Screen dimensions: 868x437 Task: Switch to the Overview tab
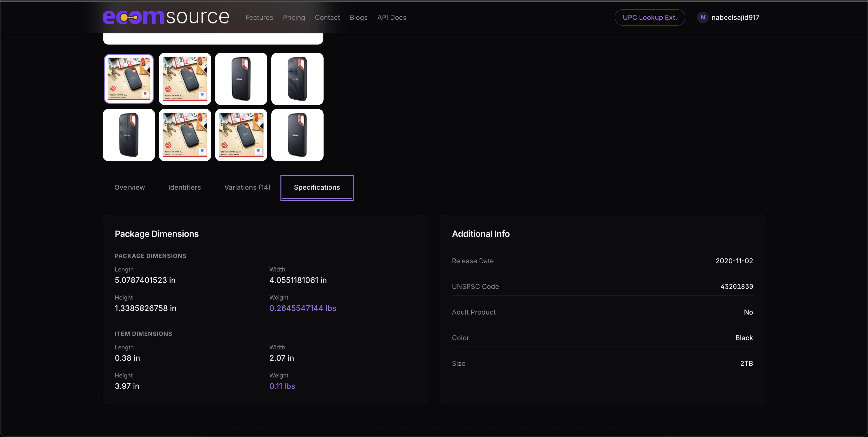tap(129, 187)
